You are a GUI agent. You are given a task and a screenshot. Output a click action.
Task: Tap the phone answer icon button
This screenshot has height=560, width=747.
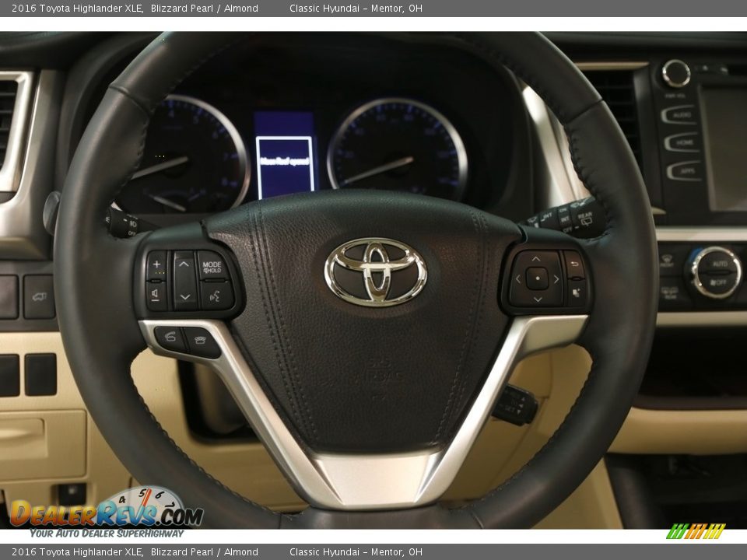(x=170, y=336)
